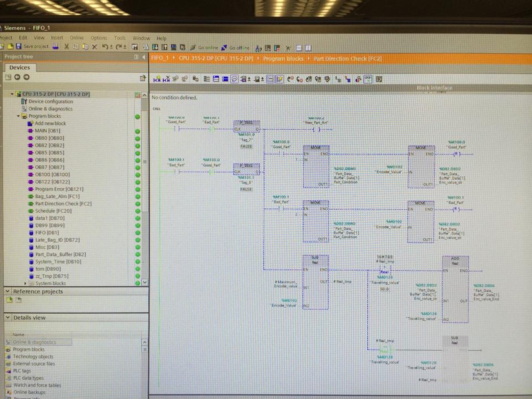The height and width of the screenshot is (399, 532).
Task: Collapse the Reference projects section
Action: tap(8, 291)
